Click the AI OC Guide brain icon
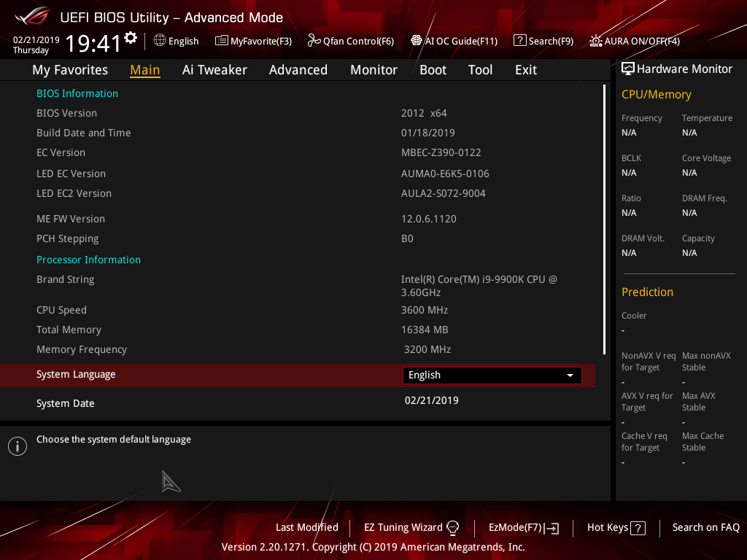Screen dimensions: 747x560 417,41
